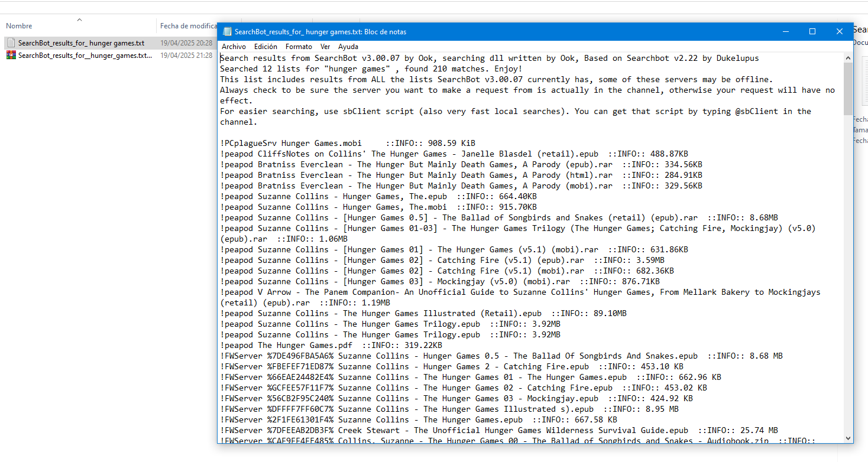Click 'This list includes results from ALL' line
868x462 pixels.
[497, 79]
